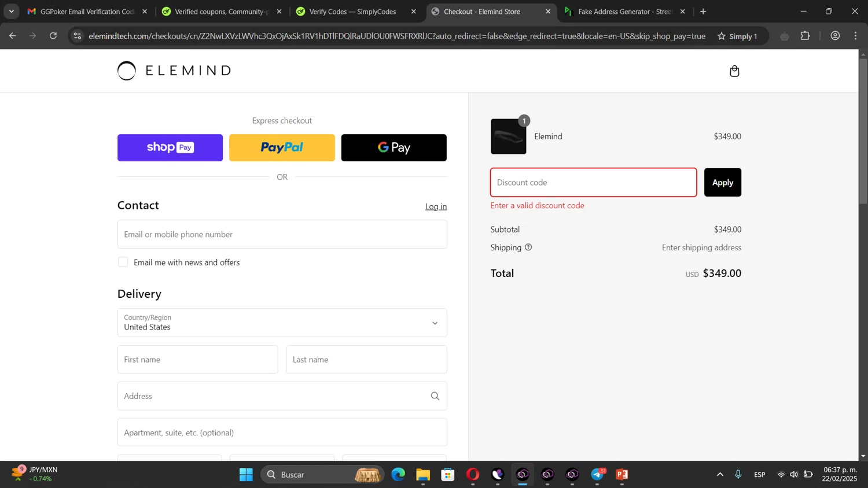The height and width of the screenshot is (488, 868).
Task: Click the taskbar Buscar search box
Action: (x=322, y=475)
